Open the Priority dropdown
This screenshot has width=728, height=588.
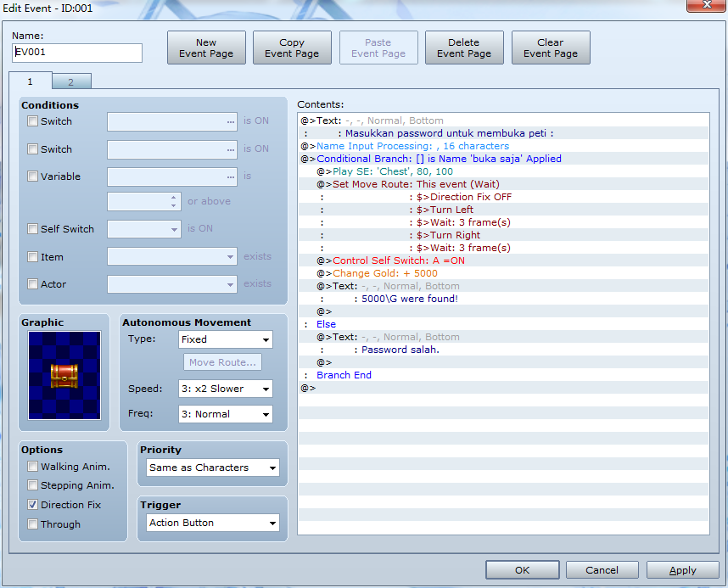pos(213,468)
